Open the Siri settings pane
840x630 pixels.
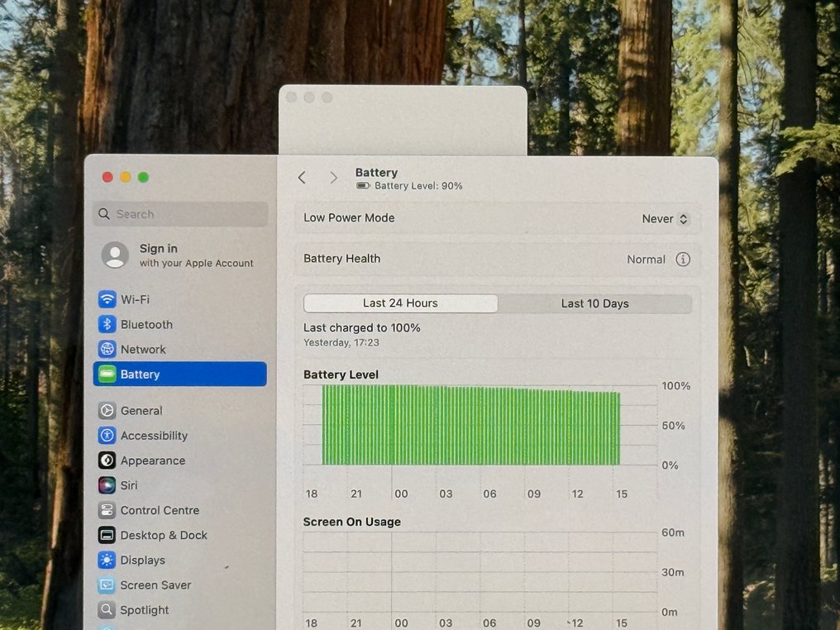[107, 485]
